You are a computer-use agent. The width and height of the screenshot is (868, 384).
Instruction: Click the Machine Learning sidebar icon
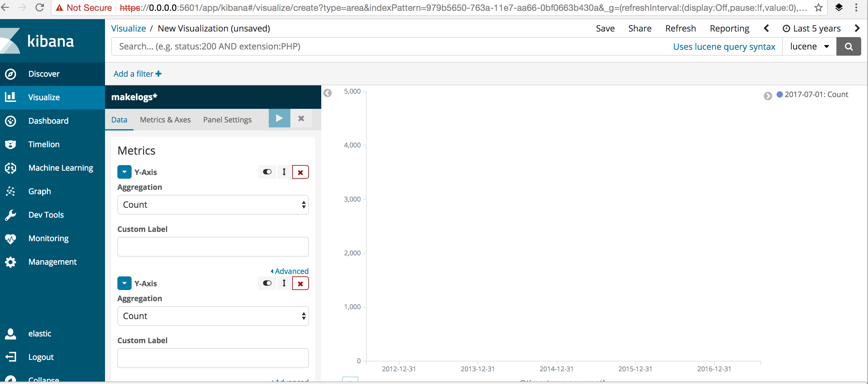11,168
